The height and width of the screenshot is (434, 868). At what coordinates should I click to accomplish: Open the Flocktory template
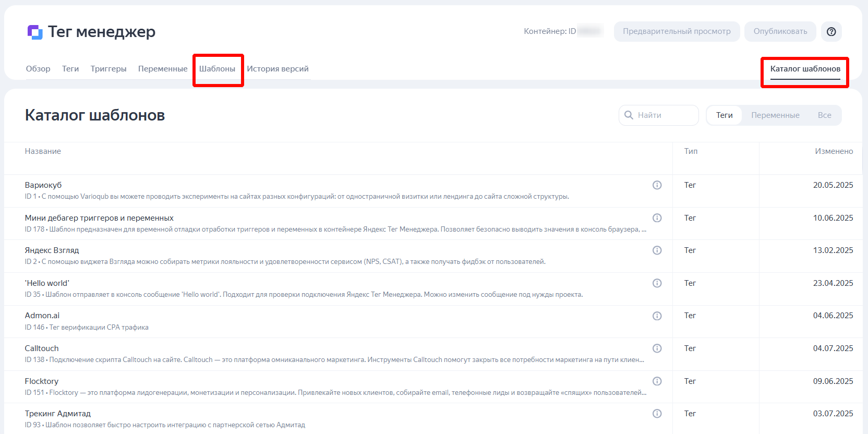pyautogui.click(x=42, y=381)
